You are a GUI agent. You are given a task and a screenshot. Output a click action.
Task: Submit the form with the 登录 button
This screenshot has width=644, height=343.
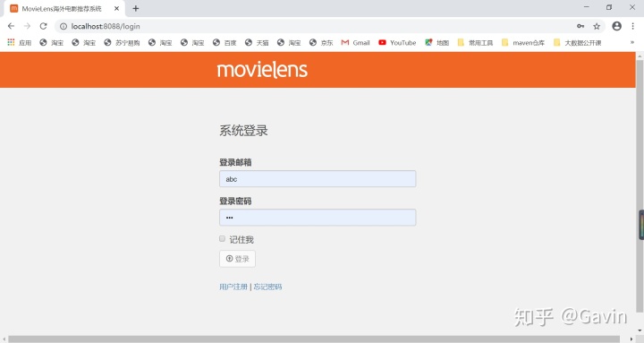237,259
